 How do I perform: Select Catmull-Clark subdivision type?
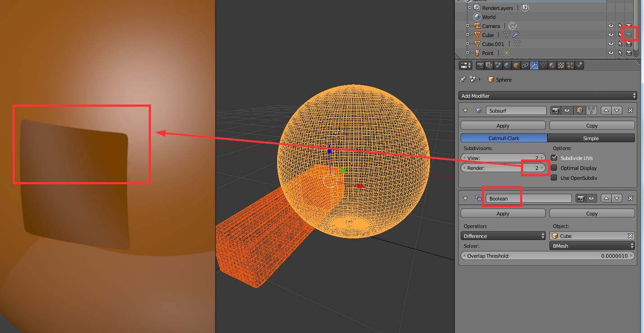(504, 138)
